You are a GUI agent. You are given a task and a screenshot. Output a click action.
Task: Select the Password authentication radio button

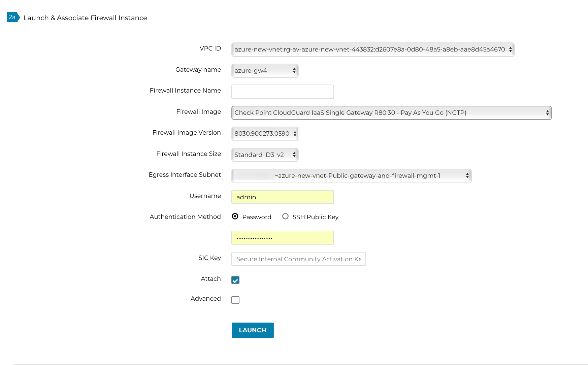pyautogui.click(x=235, y=217)
